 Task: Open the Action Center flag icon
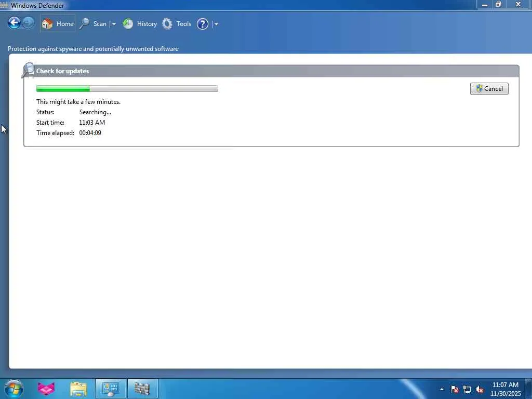455,389
